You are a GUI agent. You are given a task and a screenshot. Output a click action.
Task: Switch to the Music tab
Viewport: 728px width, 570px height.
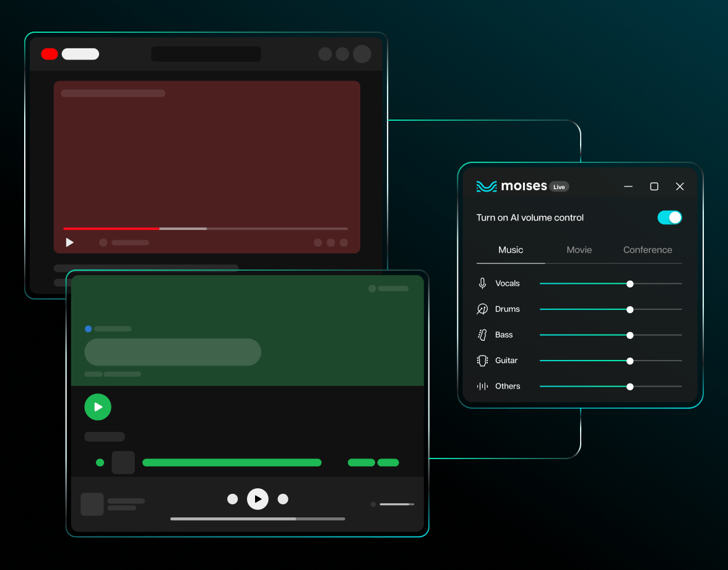(x=510, y=250)
